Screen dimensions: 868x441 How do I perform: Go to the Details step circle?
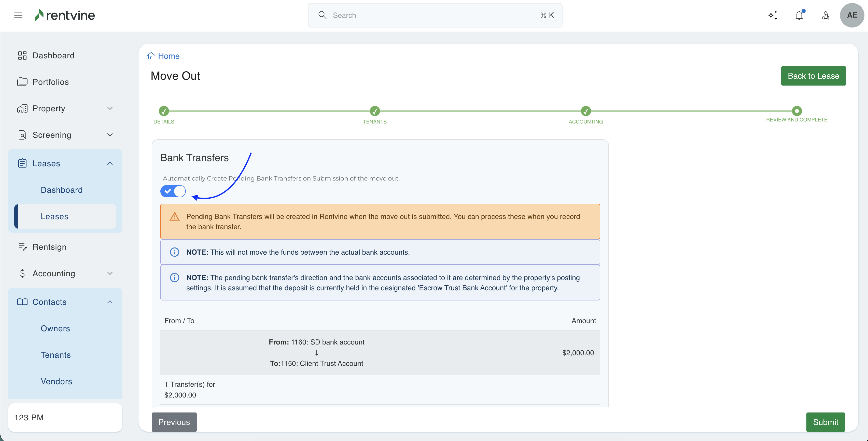[x=164, y=111]
